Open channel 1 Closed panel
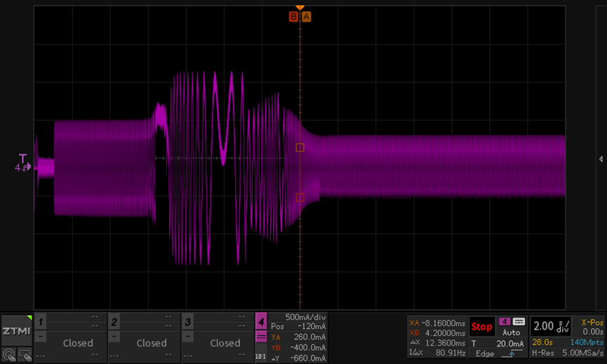607x364 pixels. point(78,343)
